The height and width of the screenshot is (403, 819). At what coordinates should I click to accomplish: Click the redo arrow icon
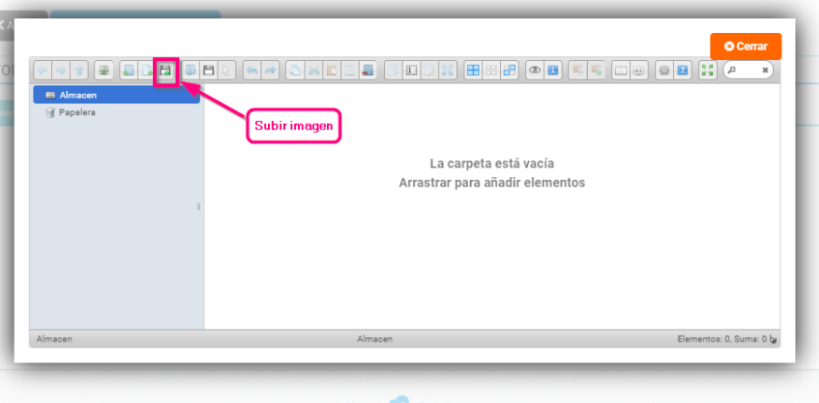[270, 70]
